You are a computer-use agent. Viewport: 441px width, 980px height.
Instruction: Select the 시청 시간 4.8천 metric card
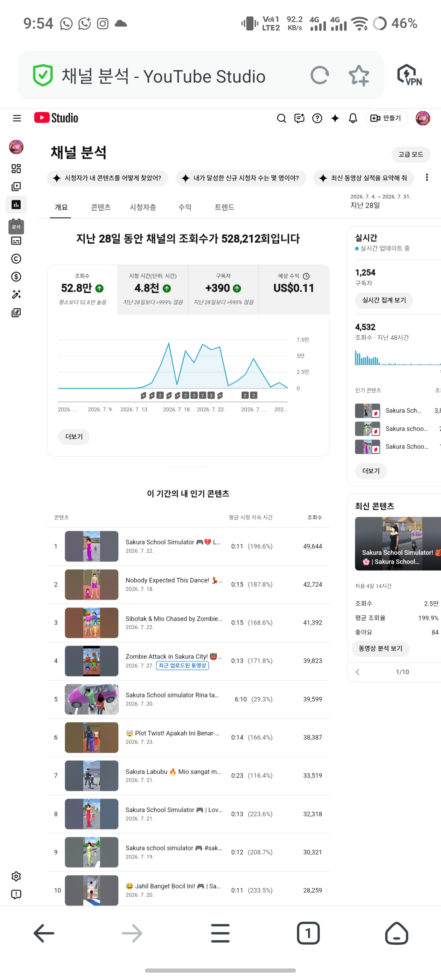(x=153, y=289)
